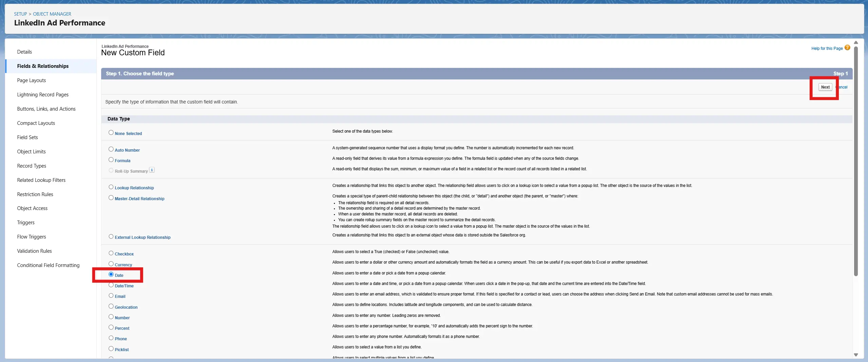Click the vertical scrollbar thumb

click(x=856, y=159)
